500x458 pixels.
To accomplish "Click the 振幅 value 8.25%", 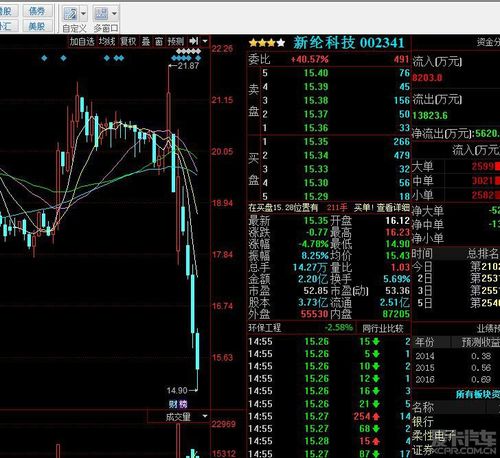I will pyautogui.click(x=315, y=256).
